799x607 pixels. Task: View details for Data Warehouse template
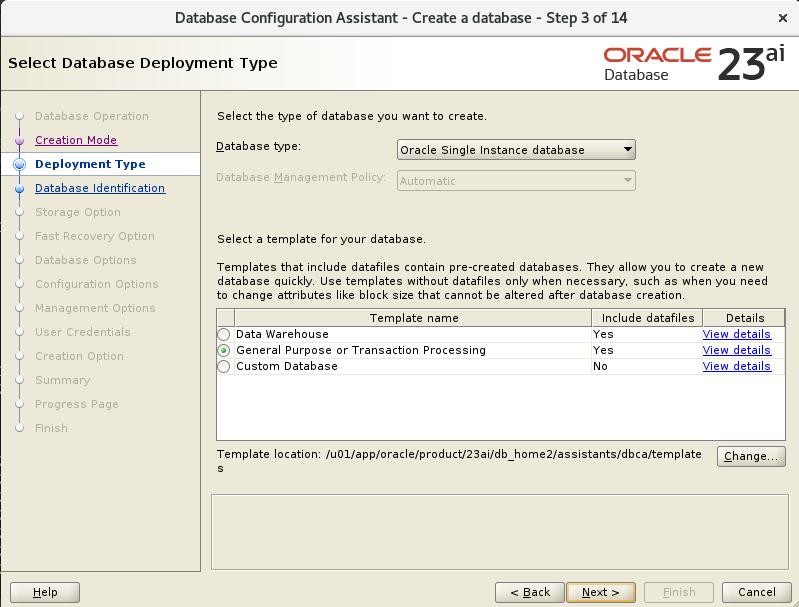coord(736,334)
